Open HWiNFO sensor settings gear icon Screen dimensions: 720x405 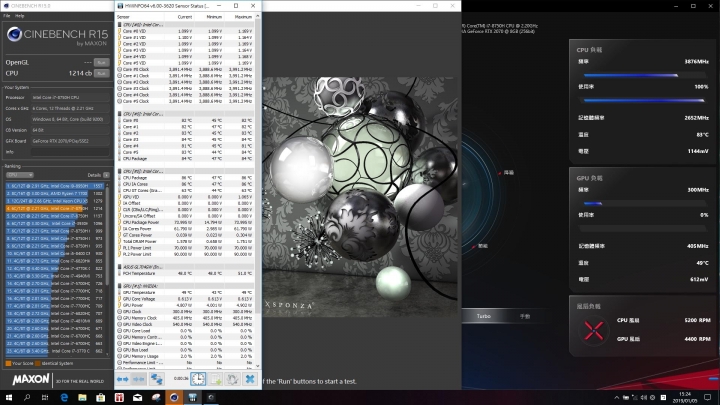click(232, 379)
